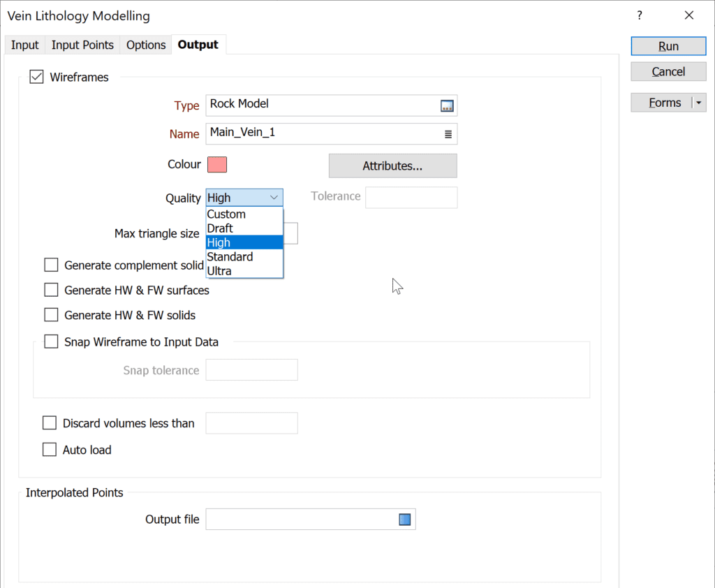
Task: Click the Name field list icon
Action: tap(448, 134)
